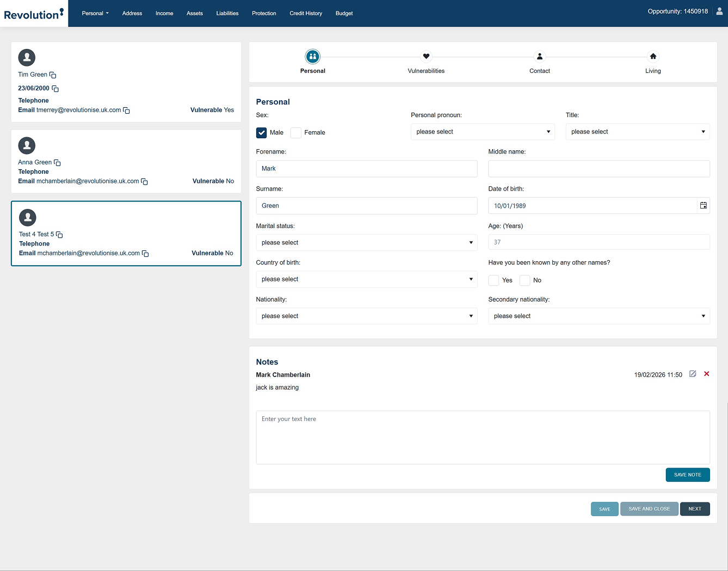
Task: Open the Title dropdown
Action: (x=637, y=131)
